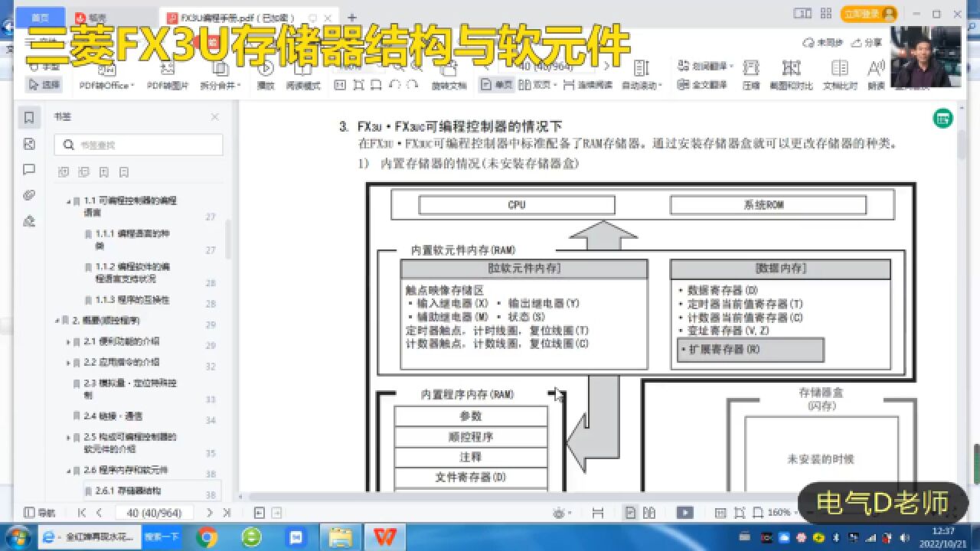Expand the 2.5 构成可编程控制器的软元件 bookmark
Image resolution: width=980 pixels, height=551 pixels.
click(68, 437)
